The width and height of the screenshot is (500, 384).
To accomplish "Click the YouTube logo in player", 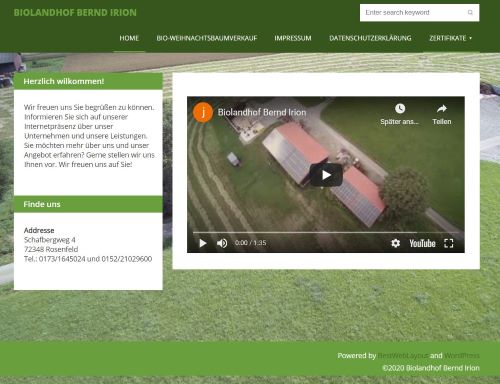I will tap(422, 243).
